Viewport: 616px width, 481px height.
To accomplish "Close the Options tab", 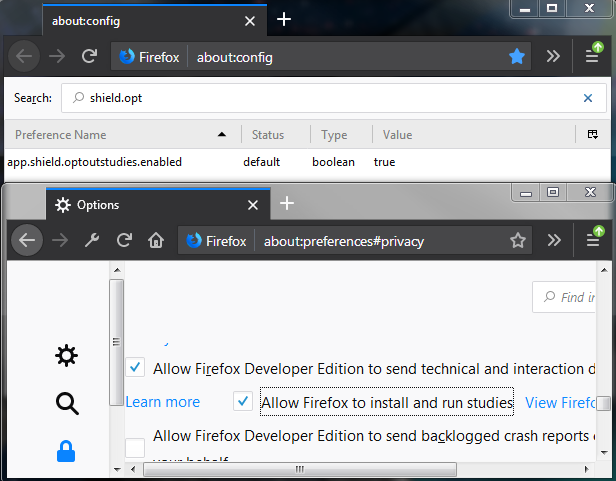I will coord(253,205).
